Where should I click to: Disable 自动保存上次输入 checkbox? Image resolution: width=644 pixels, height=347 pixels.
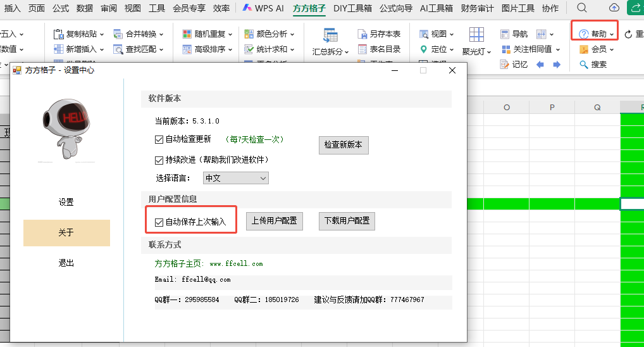click(x=159, y=222)
